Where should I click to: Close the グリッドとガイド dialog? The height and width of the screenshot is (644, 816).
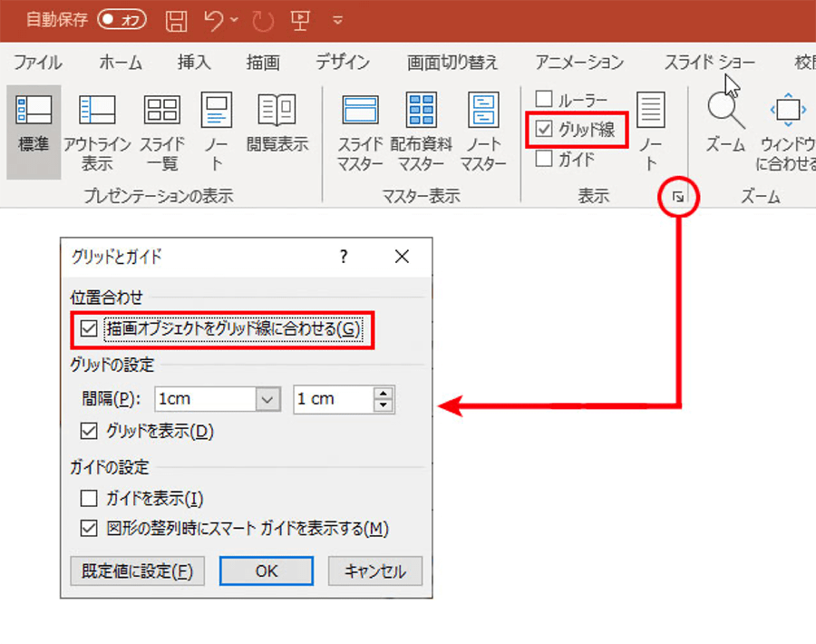click(402, 256)
